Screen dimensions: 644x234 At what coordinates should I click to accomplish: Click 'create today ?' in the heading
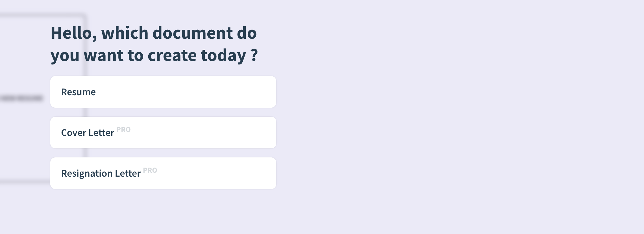(x=203, y=55)
